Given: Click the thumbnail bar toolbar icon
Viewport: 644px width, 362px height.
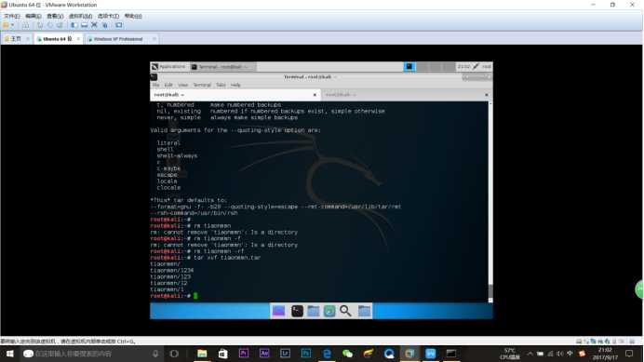Looking at the screenshot, I should (84, 25).
